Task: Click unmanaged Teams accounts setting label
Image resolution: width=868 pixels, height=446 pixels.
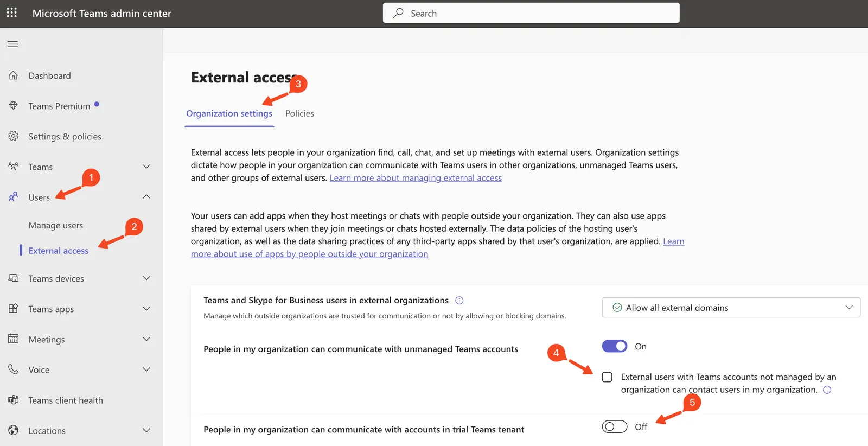Action: pos(361,349)
